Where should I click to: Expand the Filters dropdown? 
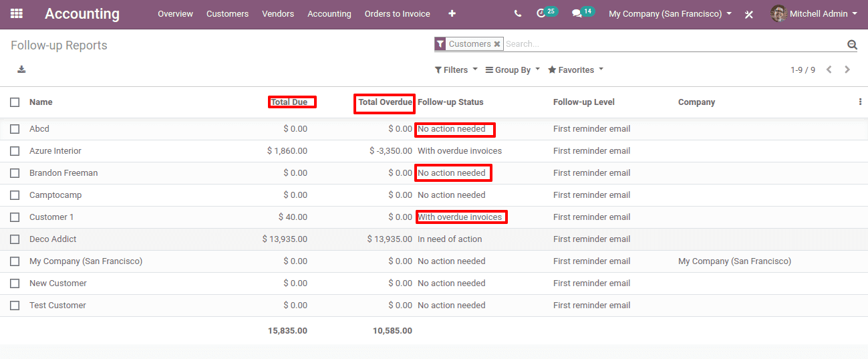point(456,70)
